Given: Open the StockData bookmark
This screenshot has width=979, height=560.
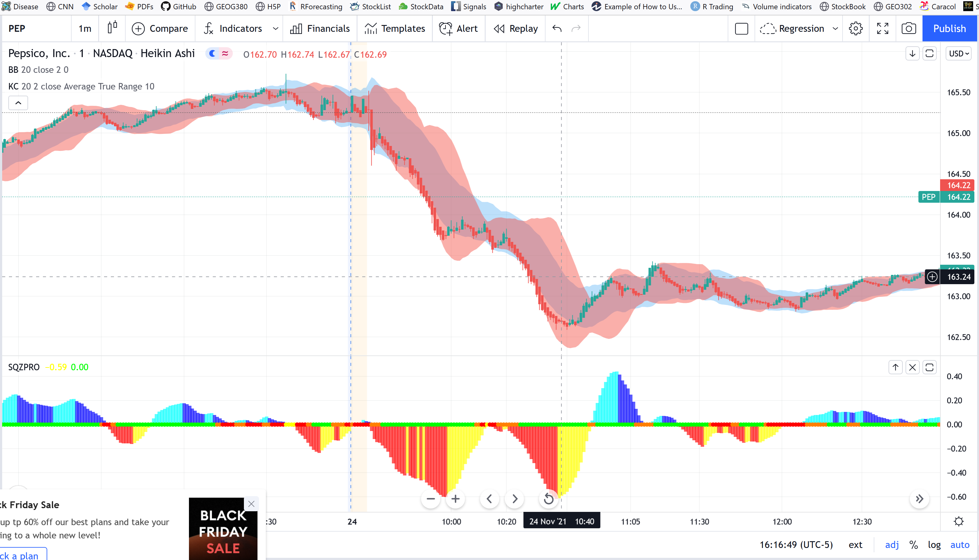Looking at the screenshot, I should click(421, 6).
